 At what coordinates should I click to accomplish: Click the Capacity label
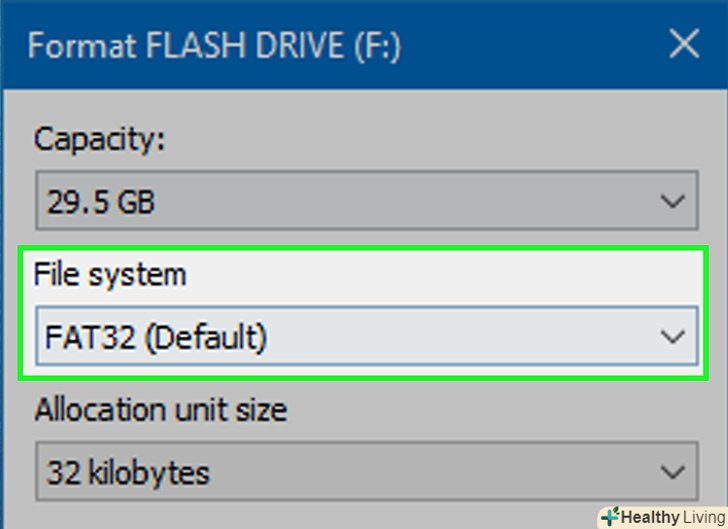click(x=99, y=139)
